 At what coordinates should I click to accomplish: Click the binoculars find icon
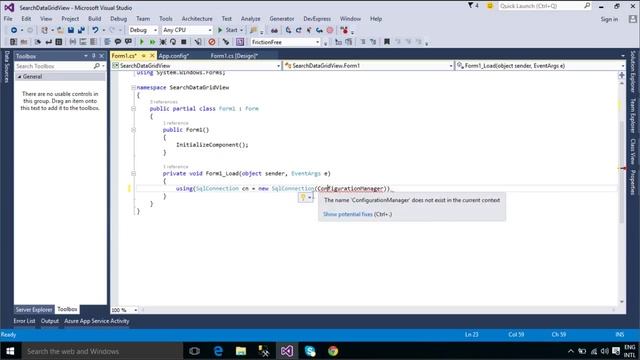click(274, 30)
